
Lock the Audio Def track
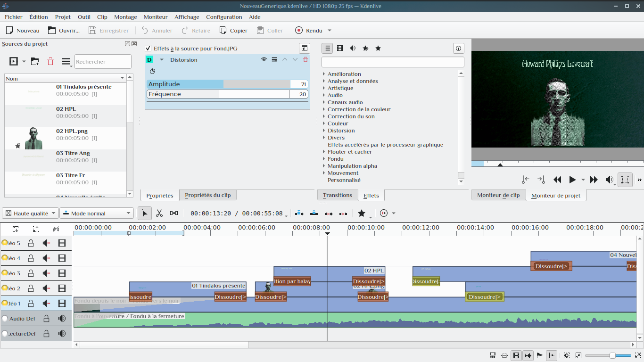point(46,319)
